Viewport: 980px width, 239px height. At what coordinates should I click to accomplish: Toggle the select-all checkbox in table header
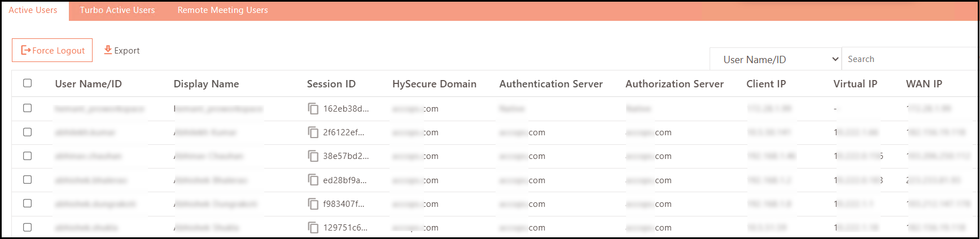27,83
